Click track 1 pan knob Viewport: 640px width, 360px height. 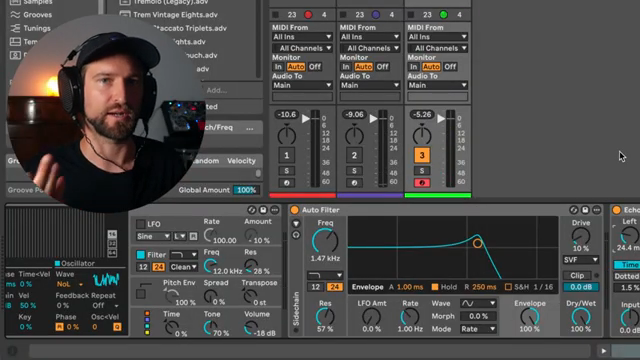click(287, 135)
